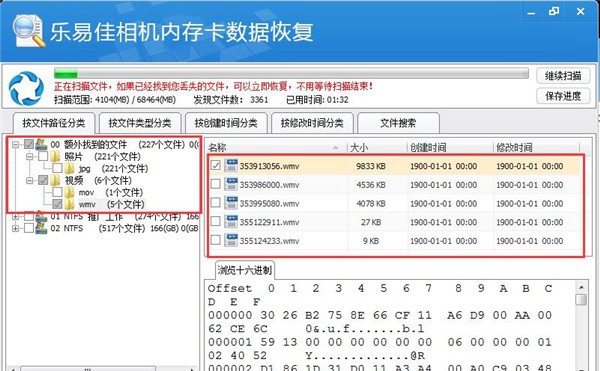Uncheck the 353913056.wmv checkbox
The width and height of the screenshot is (600, 371).
pyautogui.click(x=215, y=165)
